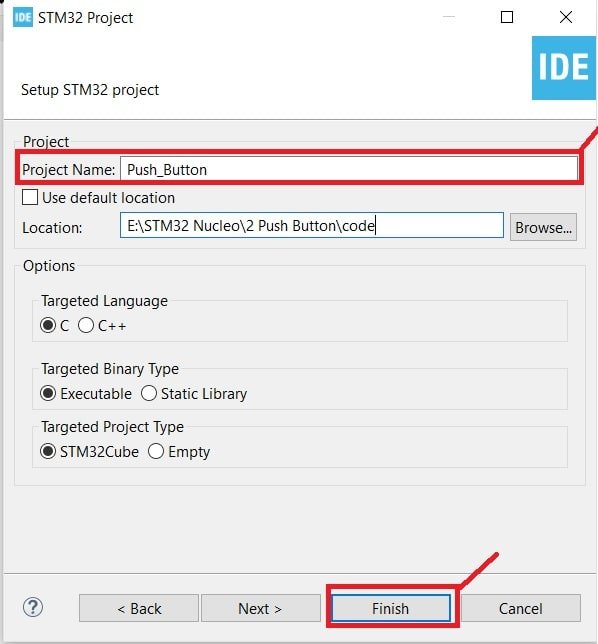Close the STM32 Project window

[566, 17]
